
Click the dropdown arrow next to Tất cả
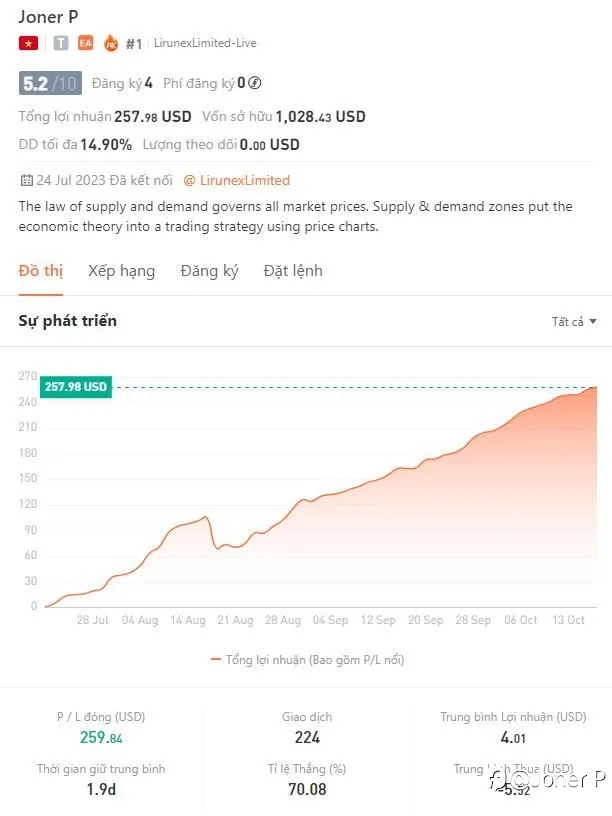pyautogui.click(x=593, y=322)
